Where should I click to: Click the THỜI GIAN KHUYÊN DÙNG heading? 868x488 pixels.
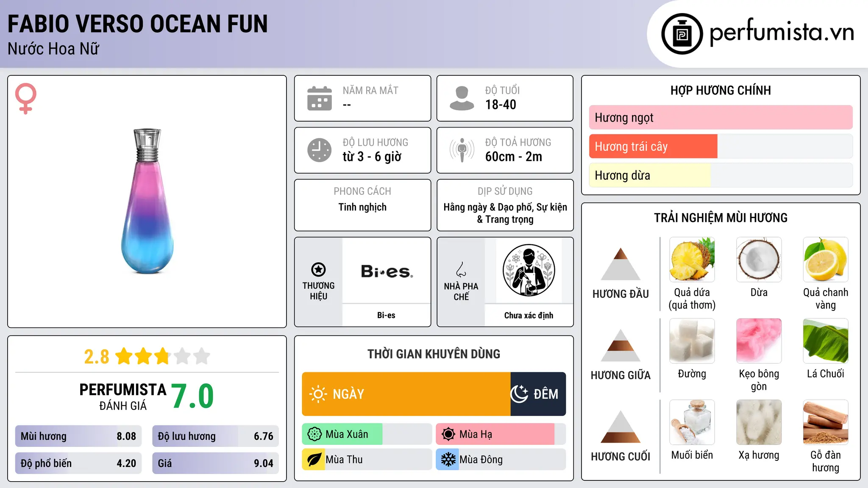[434, 354]
